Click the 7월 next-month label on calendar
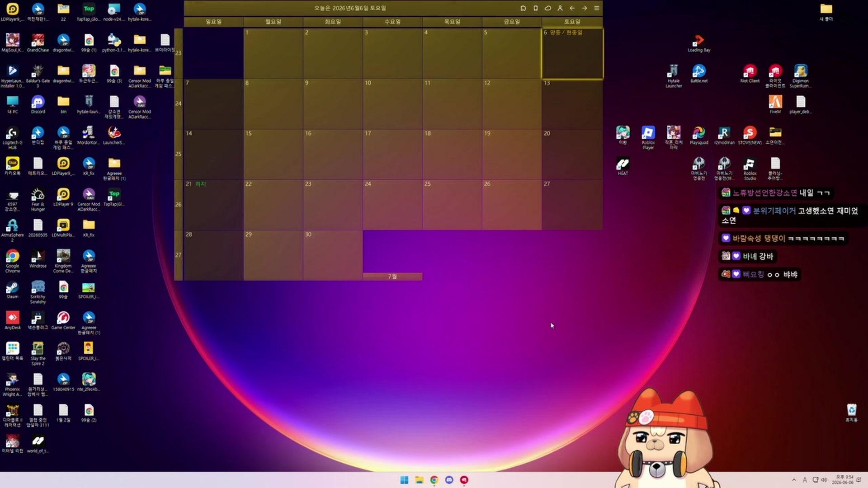 click(392, 277)
